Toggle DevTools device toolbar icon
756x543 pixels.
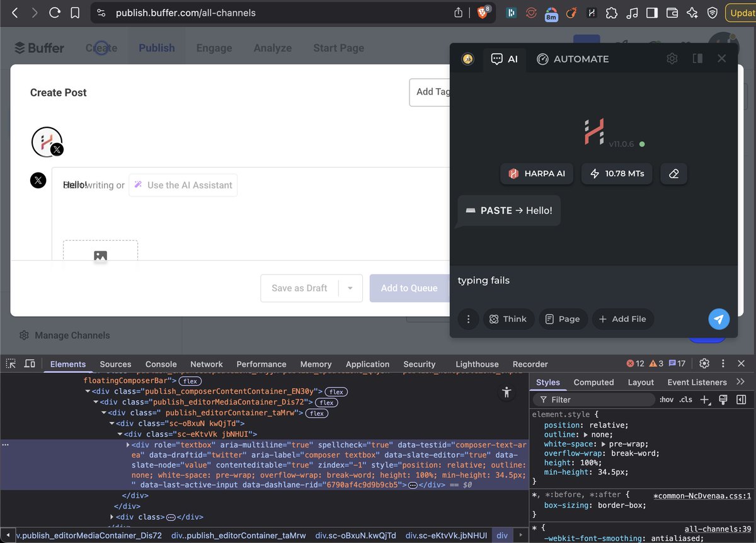click(30, 363)
